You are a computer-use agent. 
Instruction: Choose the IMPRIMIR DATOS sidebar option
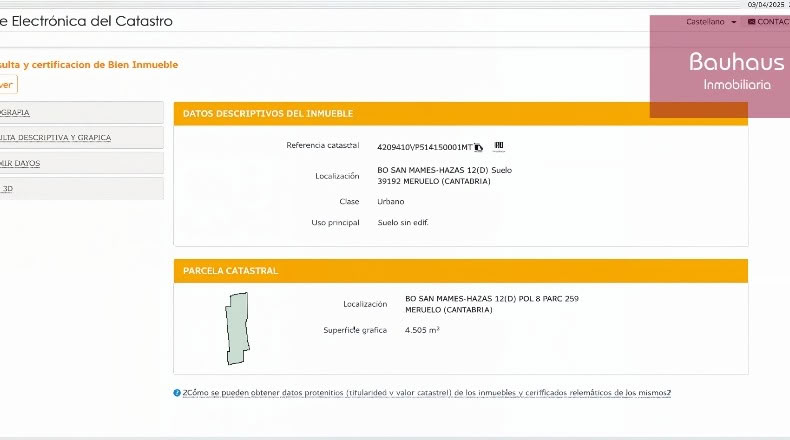pos(81,163)
